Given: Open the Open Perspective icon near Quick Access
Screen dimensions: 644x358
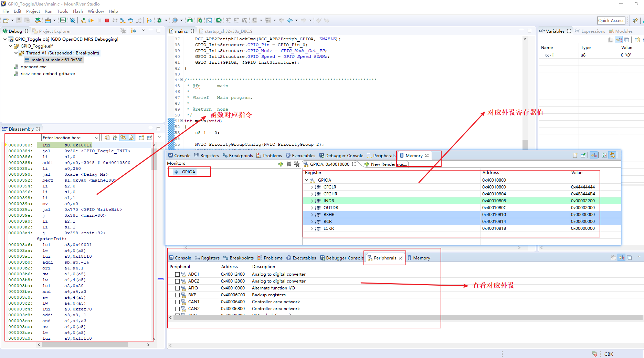Looking at the screenshot, I should pyautogui.click(x=635, y=20).
